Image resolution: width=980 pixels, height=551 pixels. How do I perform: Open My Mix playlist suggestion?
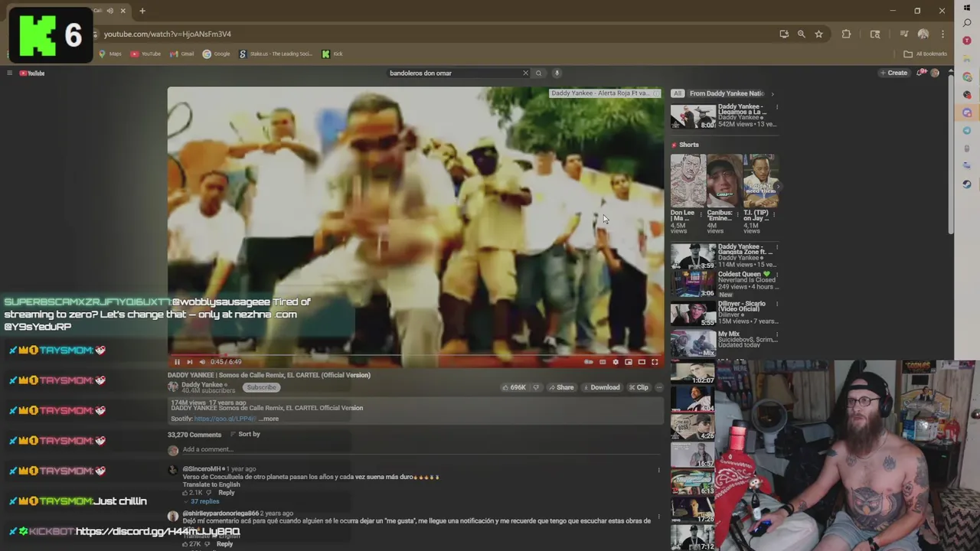[x=693, y=344]
